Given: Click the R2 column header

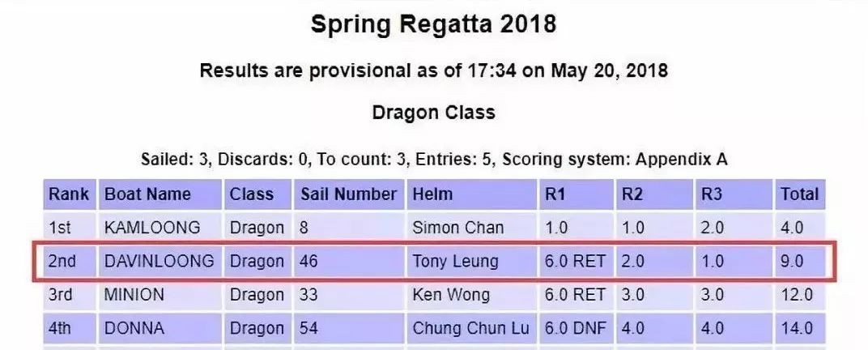Looking at the screenshot, I should 632,194.
